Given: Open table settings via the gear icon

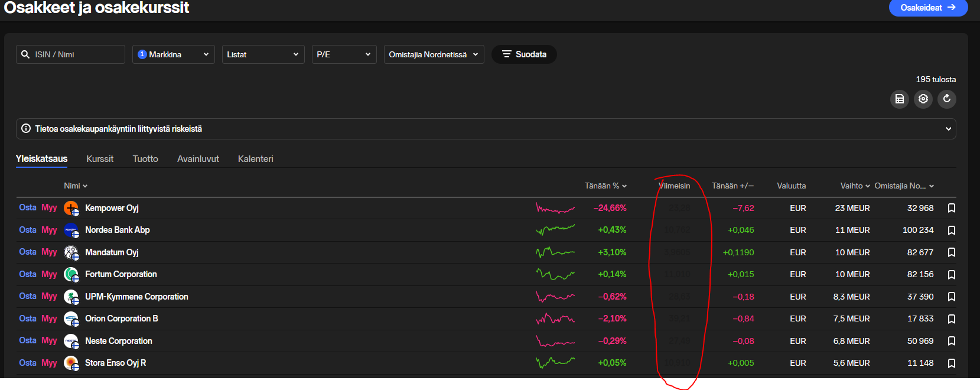Looking at the screenshot, I should 923,99.
